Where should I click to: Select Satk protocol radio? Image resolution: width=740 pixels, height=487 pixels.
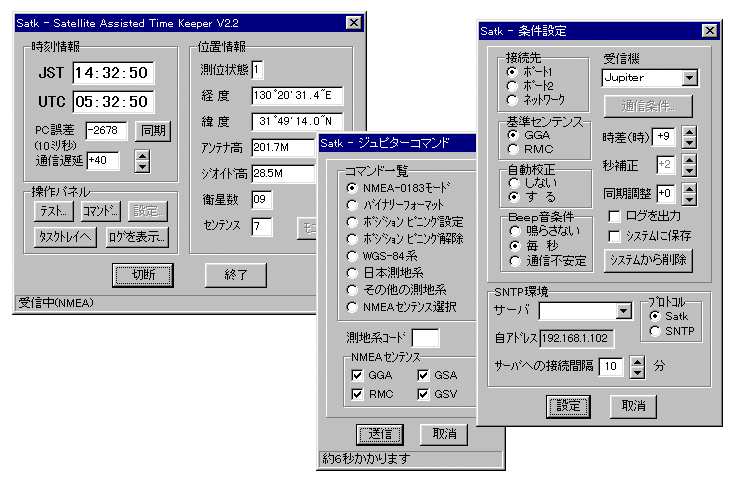coord(655,316)
